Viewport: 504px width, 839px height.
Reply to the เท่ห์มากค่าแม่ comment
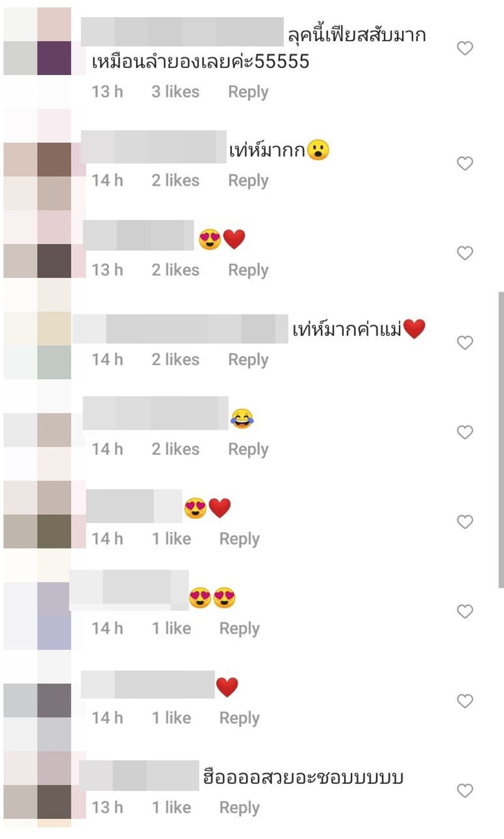(248, 360)
